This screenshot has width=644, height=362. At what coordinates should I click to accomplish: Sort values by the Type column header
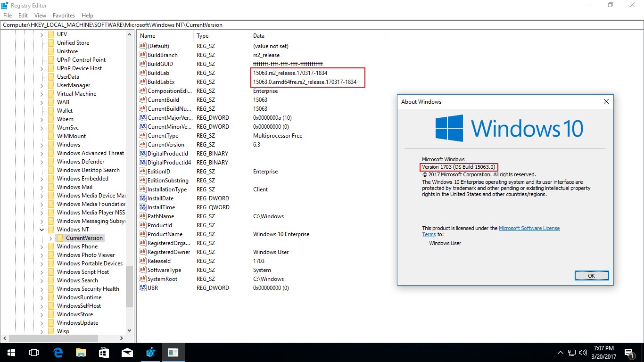pyautogui.click(x=222, y=36)
